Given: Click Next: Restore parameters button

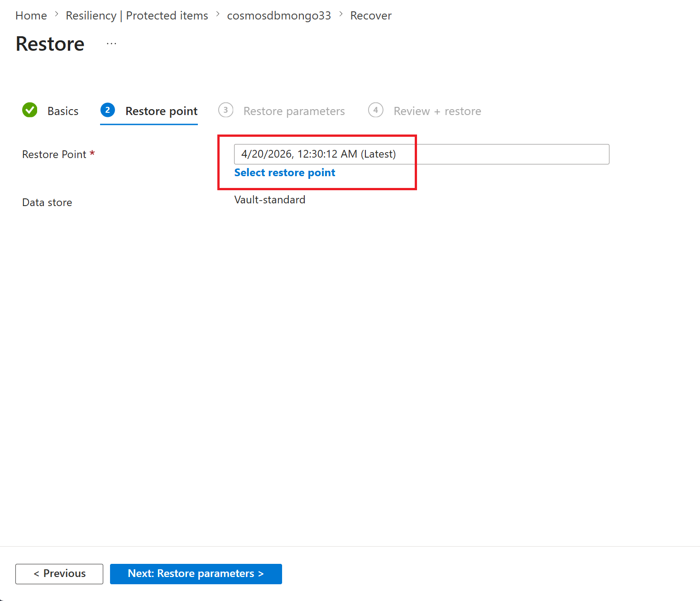Looking at the screenshot, I should point(196,574).
